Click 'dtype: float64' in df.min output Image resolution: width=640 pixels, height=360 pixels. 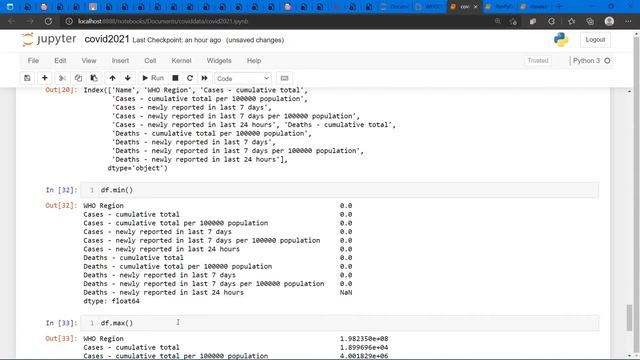pyautogui.click(x=111, y=301)
